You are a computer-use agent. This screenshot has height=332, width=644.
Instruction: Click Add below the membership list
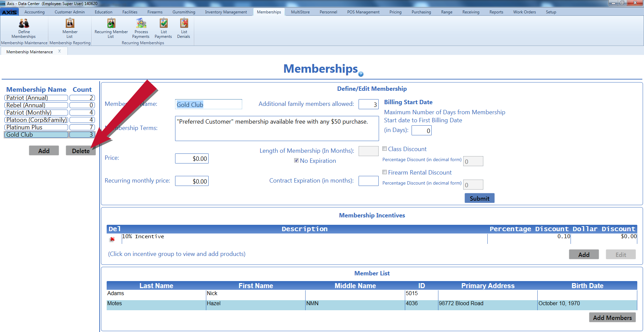[44, 151]
